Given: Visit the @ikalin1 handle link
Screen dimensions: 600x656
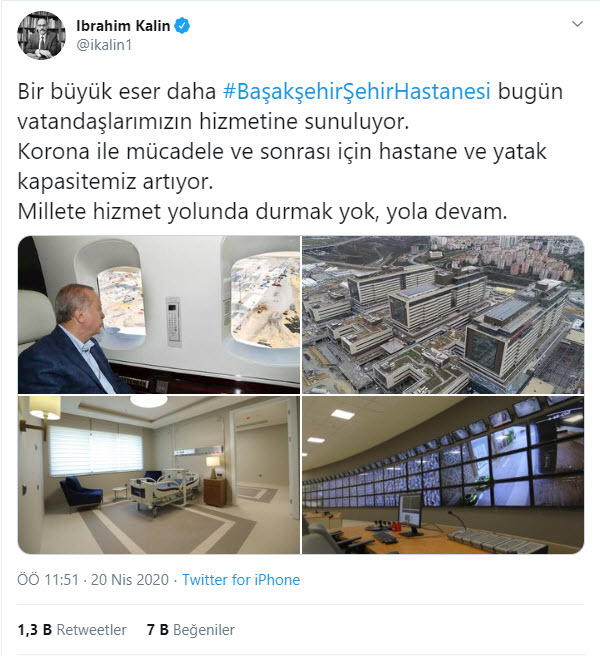Looking at the screenshot, I should coord(104,45).
